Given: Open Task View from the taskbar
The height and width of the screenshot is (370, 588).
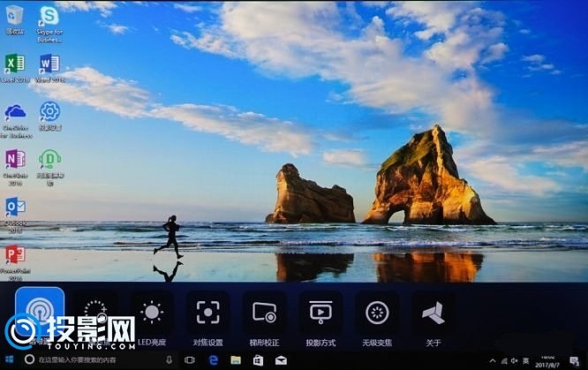Looking at the screenshot, I should click(x=190, y=360).
